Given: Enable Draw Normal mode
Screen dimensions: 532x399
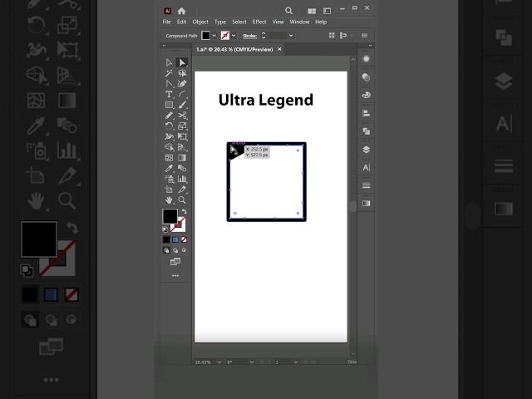Looking at the screenshot, I should [166, 250].
